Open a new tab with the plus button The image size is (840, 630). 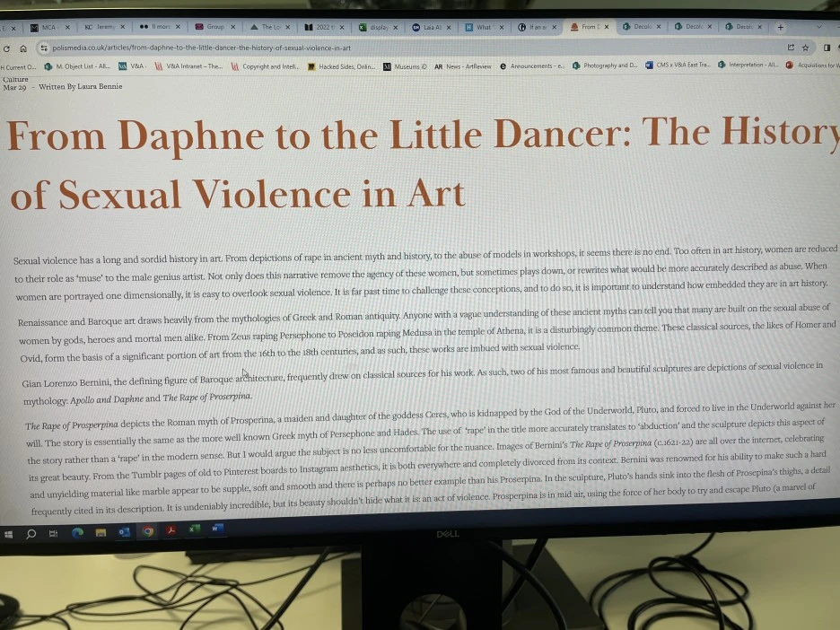click(781, 27)
